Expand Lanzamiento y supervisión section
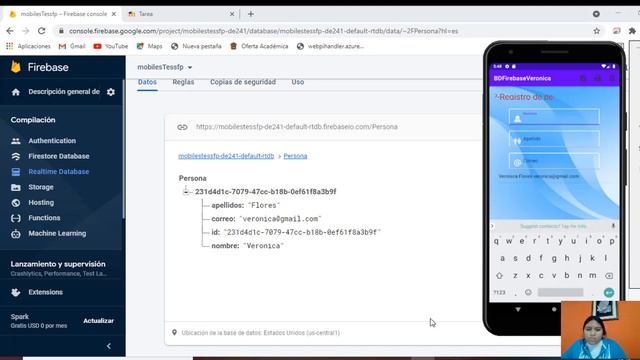 [58, 264]
